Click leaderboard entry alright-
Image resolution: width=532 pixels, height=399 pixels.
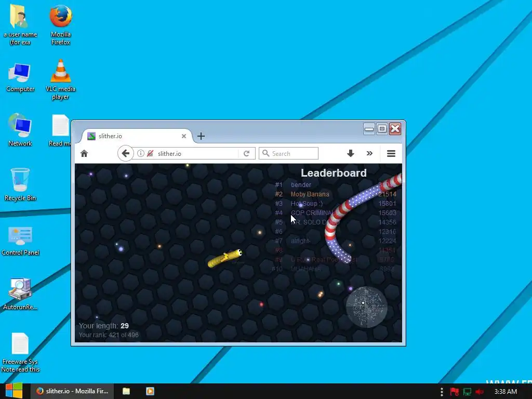[x=301, y=241]
